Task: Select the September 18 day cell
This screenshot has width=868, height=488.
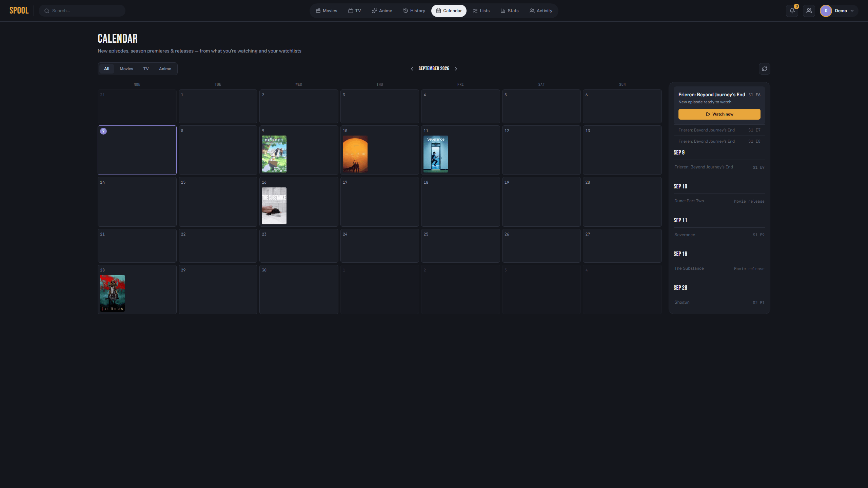Action: pyautogui.click(x=460, y=202)
